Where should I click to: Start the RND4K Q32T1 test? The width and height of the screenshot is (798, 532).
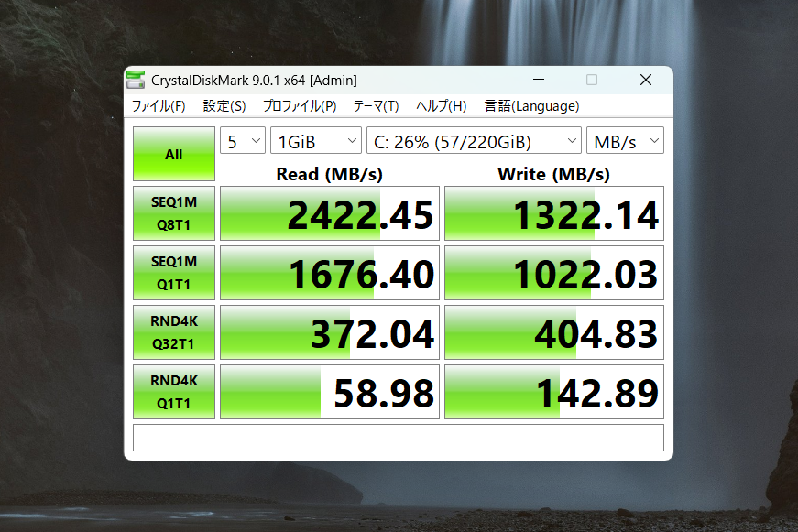pos(174,332)
